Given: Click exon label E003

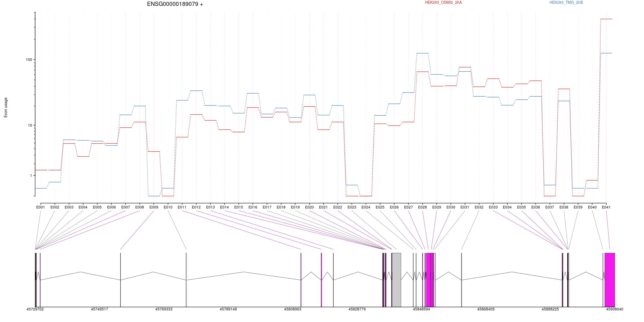Looking at the screenshot, I should click(x=69, y=207).
